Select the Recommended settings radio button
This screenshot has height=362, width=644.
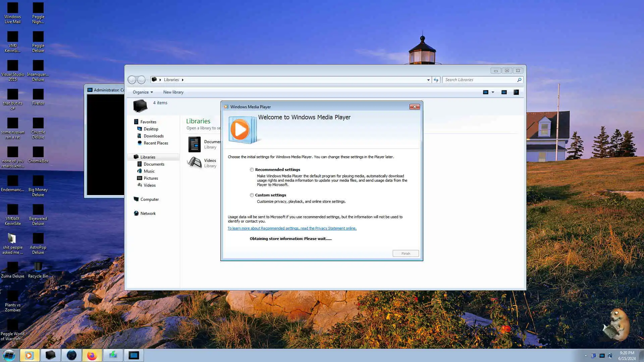click(252, 170)
